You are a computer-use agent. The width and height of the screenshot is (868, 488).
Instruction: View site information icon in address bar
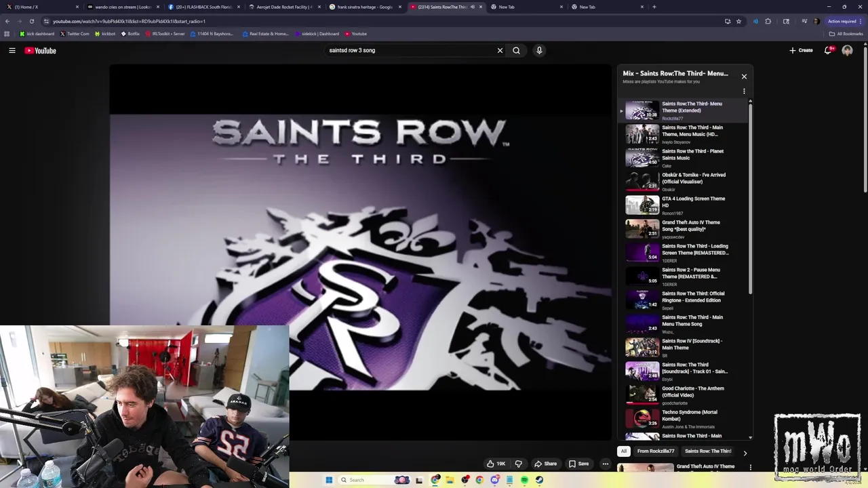[x=46, y=21]
